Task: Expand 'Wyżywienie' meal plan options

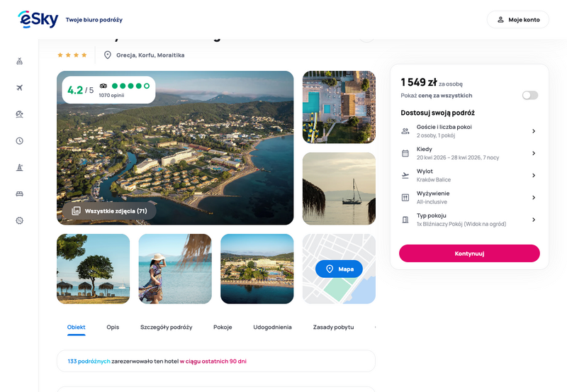Action: click(468, 197)
